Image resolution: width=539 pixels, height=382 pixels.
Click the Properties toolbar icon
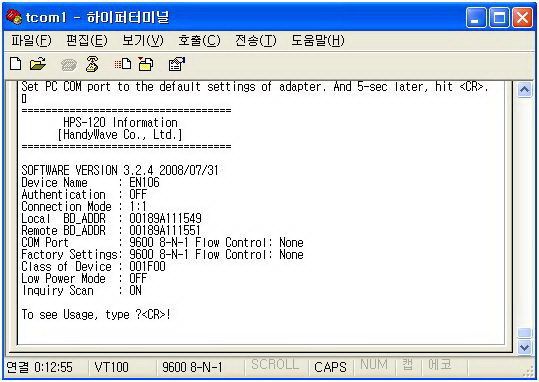[x=177, y=64]
